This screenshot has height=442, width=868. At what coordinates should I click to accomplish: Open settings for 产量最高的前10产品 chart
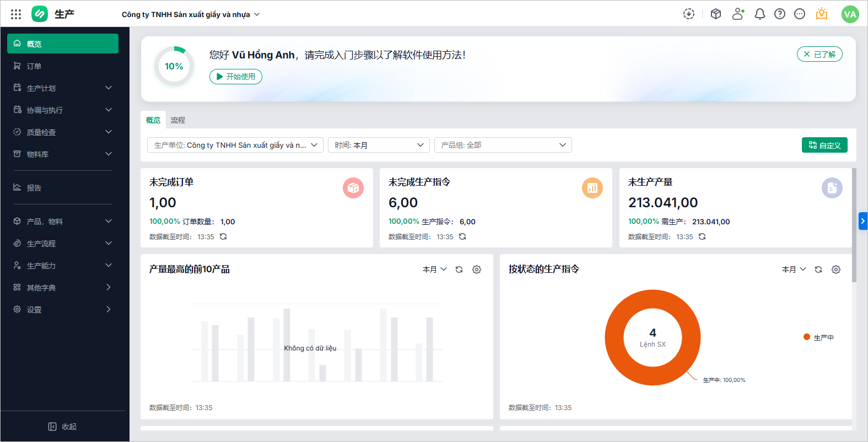click(477, 269)
